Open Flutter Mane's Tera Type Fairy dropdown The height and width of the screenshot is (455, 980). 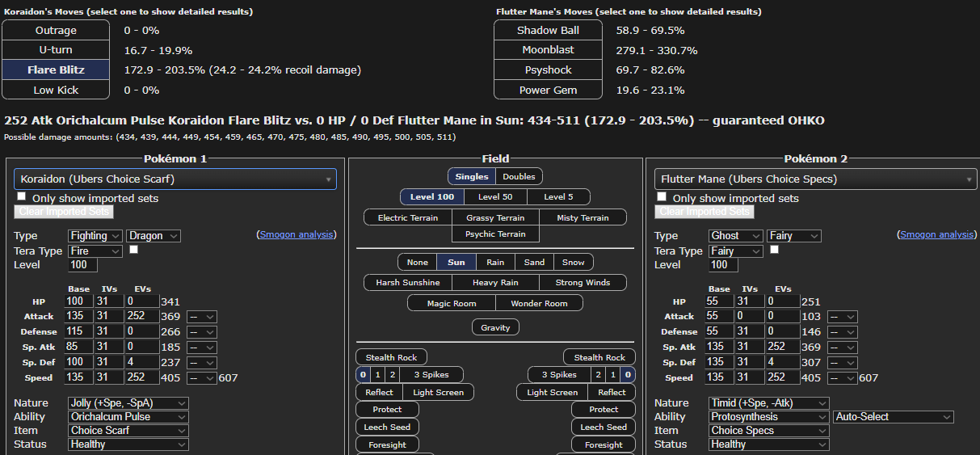click(x=735, y=251)
